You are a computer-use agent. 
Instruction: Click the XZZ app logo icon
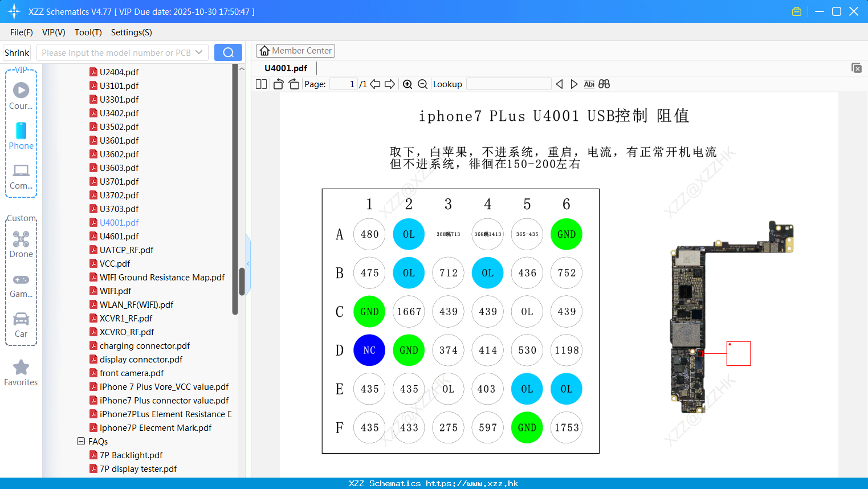[x=14, y=11]
